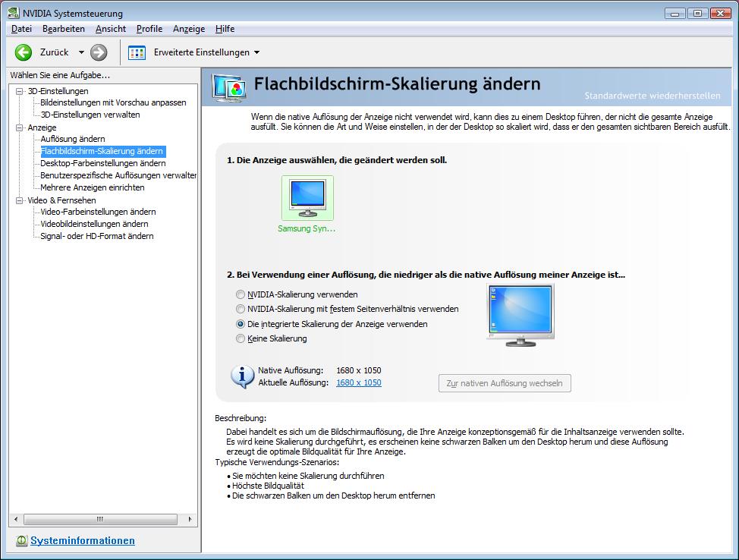The image size is (739, 560).
Task: Open the Bearbeiten menu
Action: click(x=64, y=29)
